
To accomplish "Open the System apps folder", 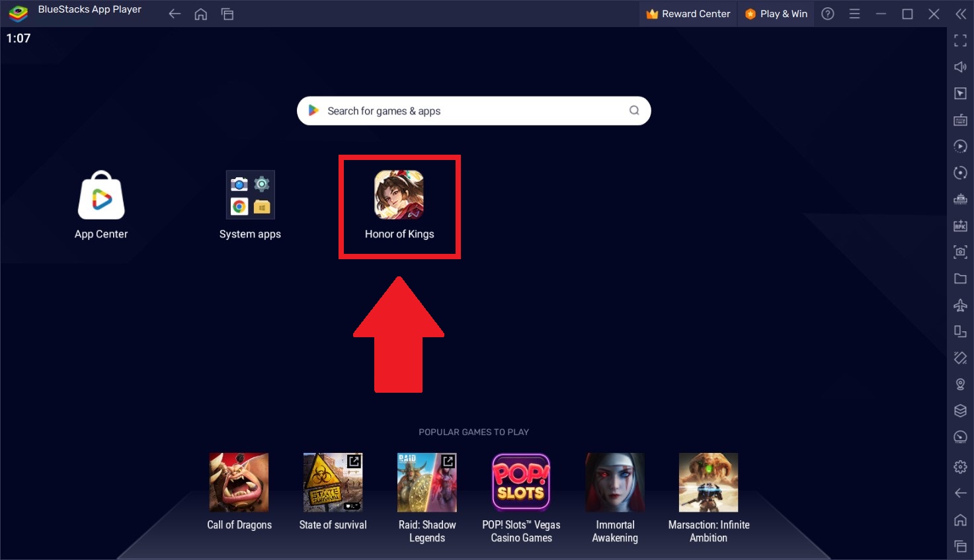I will (250, 205).
